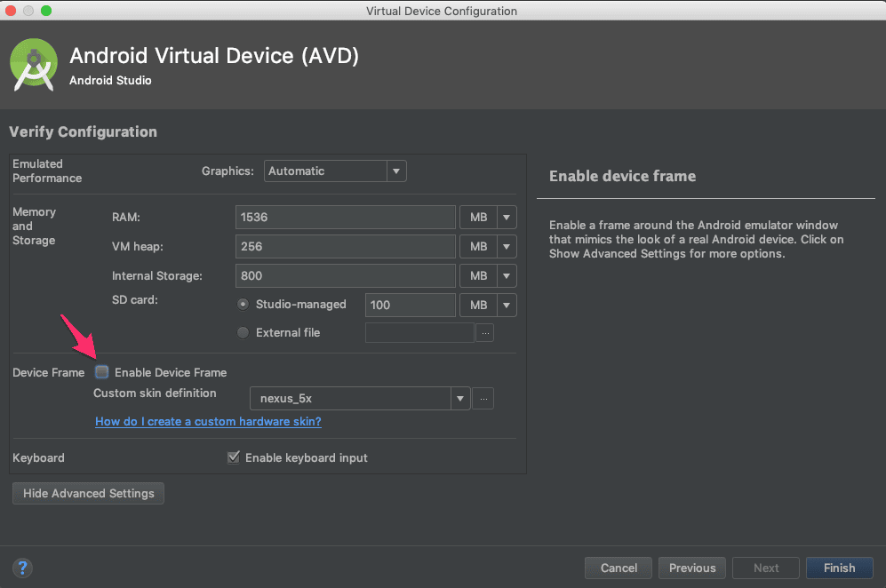Browse for custom skin definition folder
The image size is (886, 588).
pyautogui.click(x=483, y=398)
